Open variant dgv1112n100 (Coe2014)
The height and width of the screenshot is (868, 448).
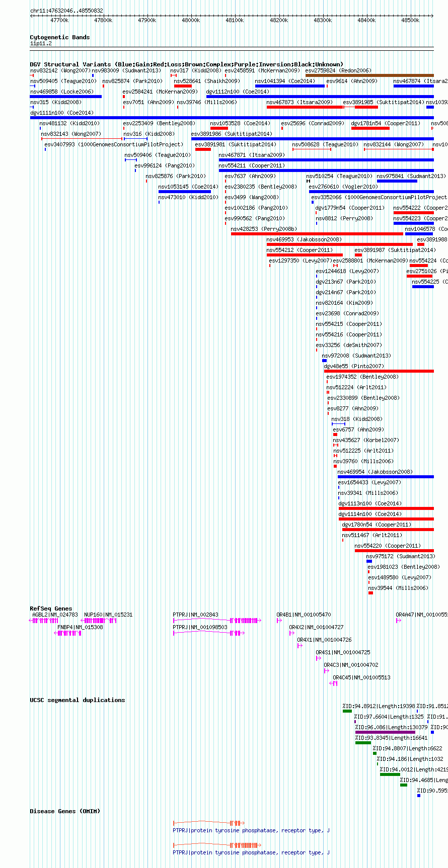(238, 92)
